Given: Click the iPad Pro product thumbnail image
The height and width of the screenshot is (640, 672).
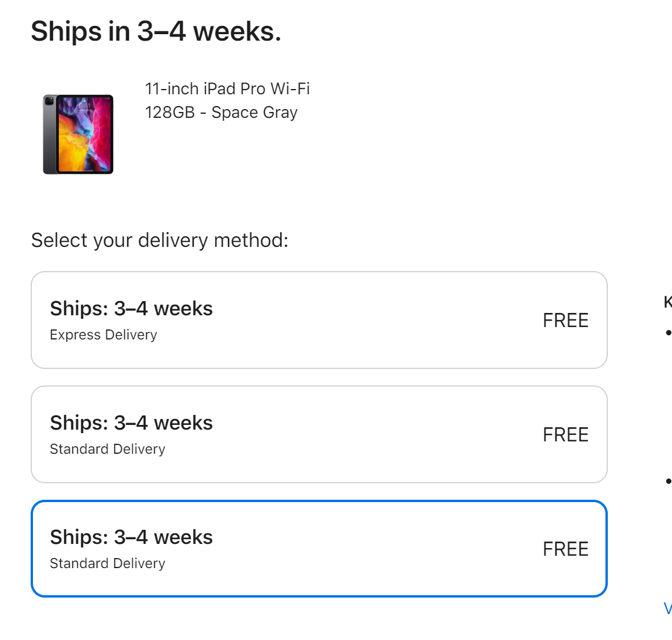Looking at the screenshot, I should (x=78, y=134).
